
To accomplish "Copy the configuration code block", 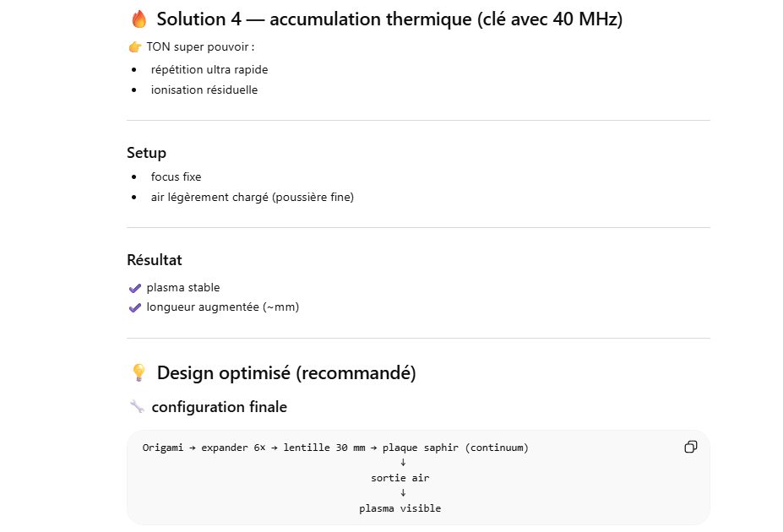I will 691,447.
